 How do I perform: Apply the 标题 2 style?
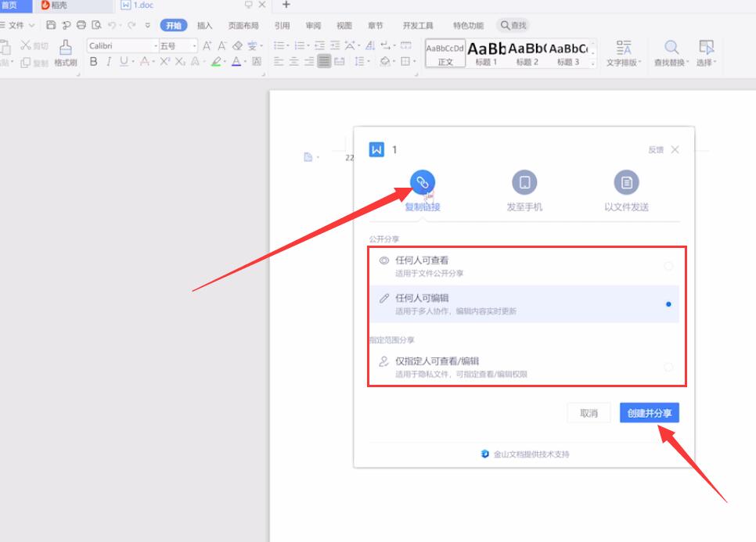point(527,53)
